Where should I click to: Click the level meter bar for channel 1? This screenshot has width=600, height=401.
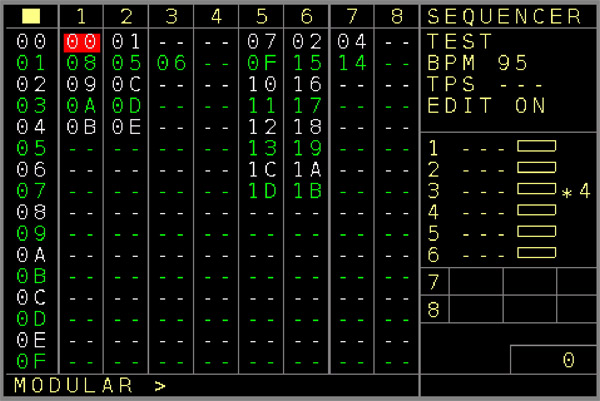[x=536, y=146]
